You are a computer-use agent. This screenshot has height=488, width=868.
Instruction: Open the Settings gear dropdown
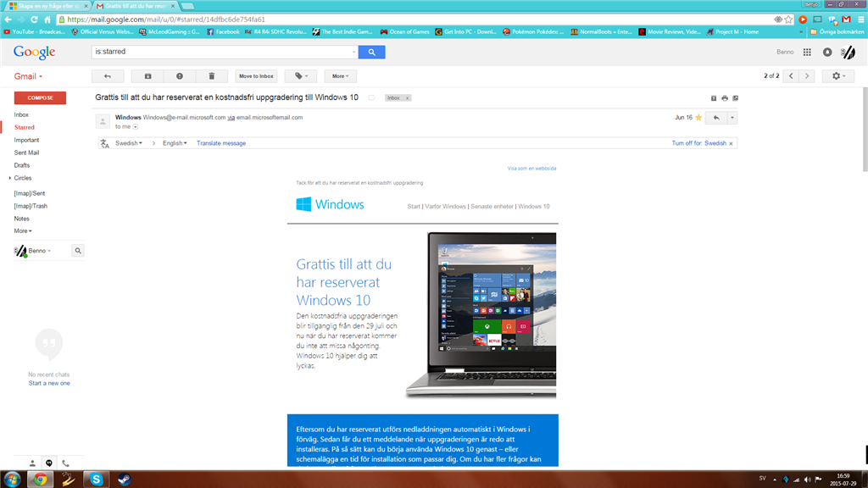click(x=838, y=76)
